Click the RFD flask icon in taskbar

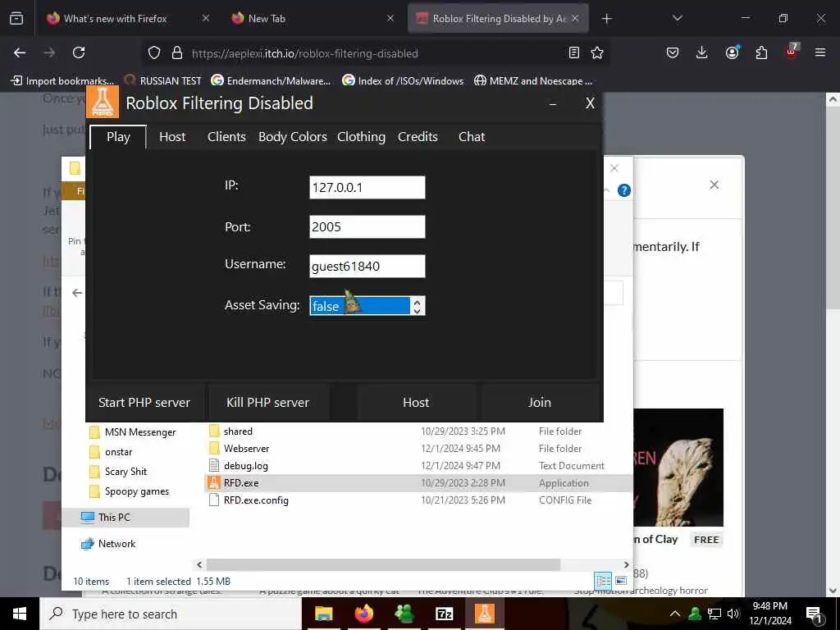click(x=484, y=614)
